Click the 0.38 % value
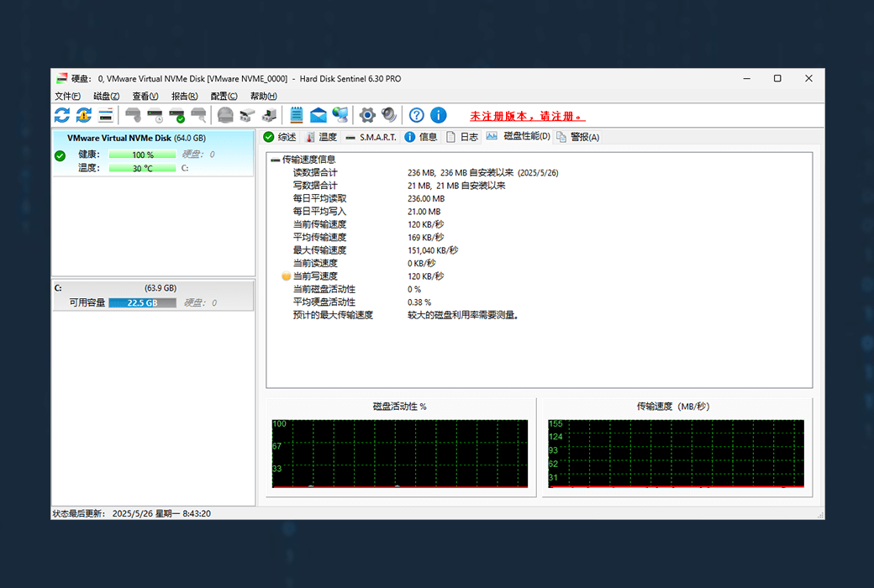 (x=419, y=302)
